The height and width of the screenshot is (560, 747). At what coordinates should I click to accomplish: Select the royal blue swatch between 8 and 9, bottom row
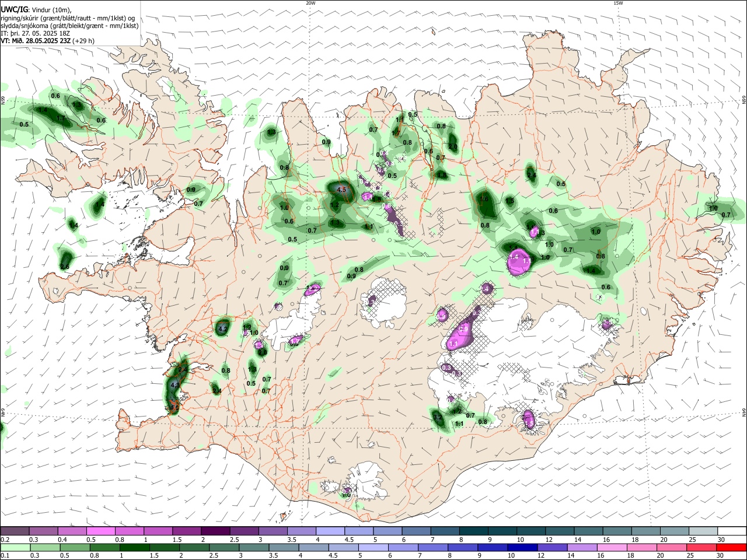click(x=463, y=547)
